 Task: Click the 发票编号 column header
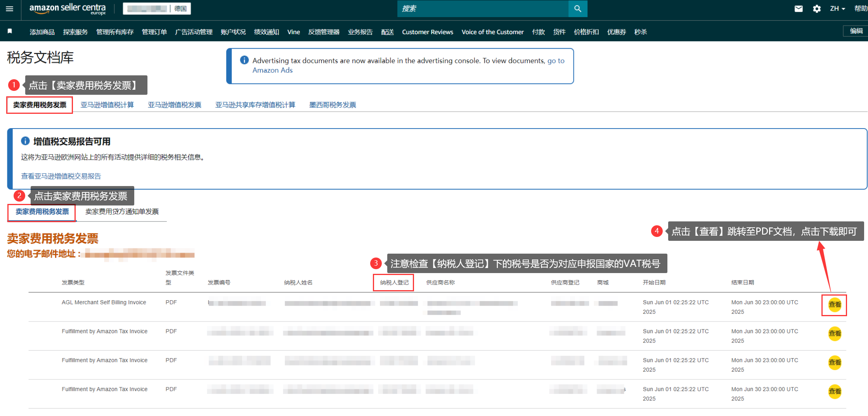pyautogui.click(x=219, y=282)
